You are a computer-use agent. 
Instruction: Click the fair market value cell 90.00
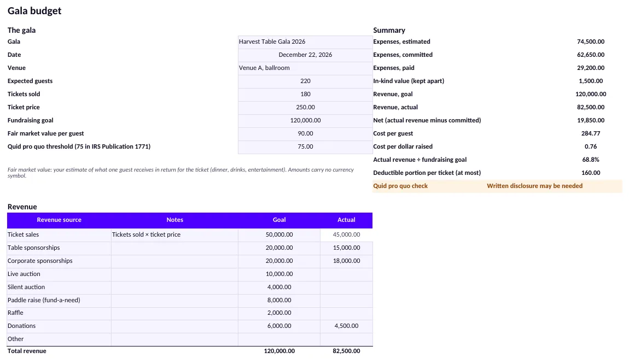[305, 133]
